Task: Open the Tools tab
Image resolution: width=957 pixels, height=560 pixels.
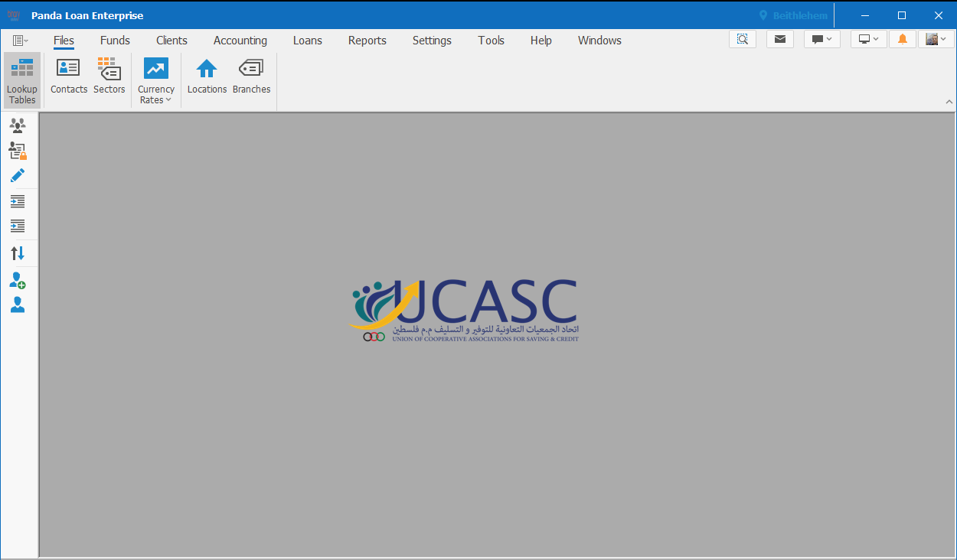Action: click(x=492, y=41)
